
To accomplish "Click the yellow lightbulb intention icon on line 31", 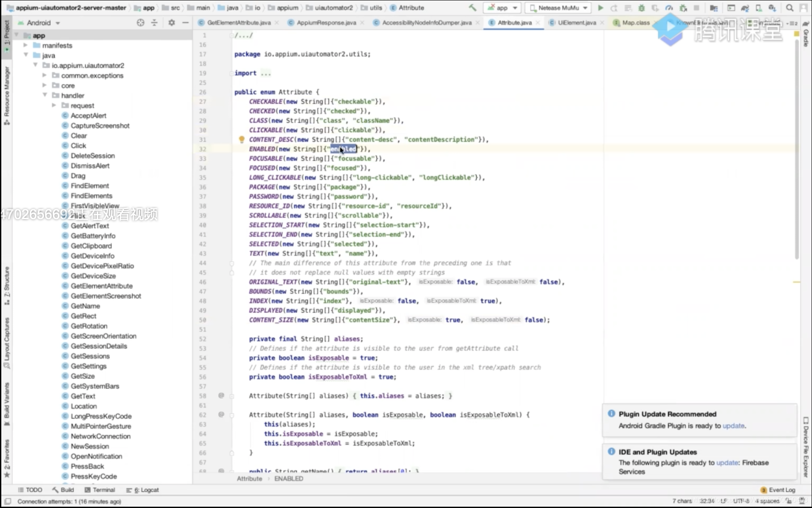I will (x=242, y=139).
